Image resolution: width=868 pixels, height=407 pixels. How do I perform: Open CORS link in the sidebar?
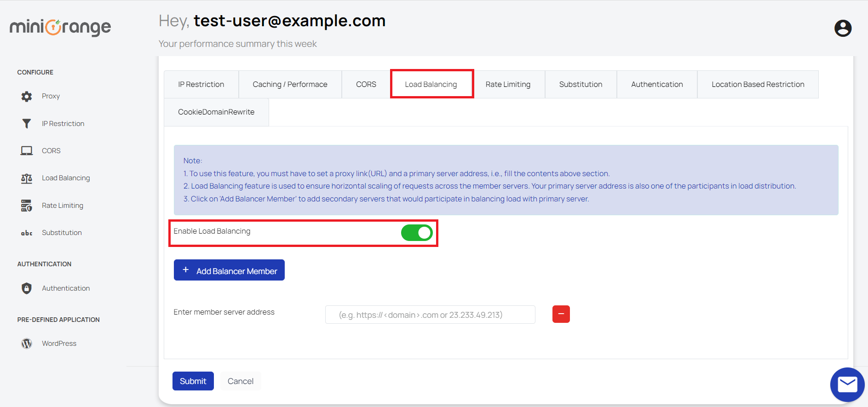coord(51,151)
